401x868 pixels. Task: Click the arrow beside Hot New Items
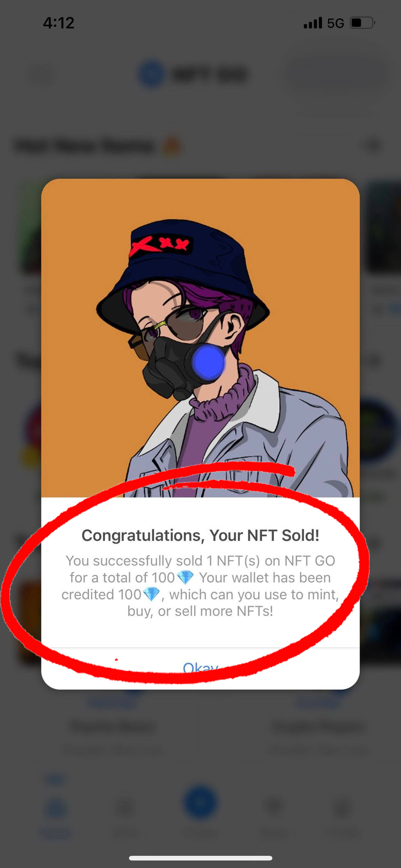click(373, 146)
